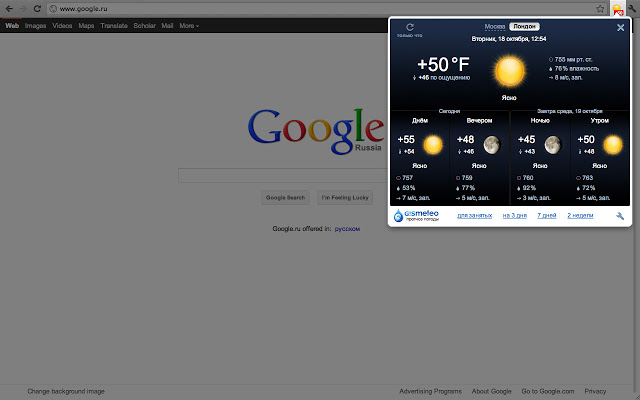
Task: Switch to the Москва city tab
Action: click(495, 27)
